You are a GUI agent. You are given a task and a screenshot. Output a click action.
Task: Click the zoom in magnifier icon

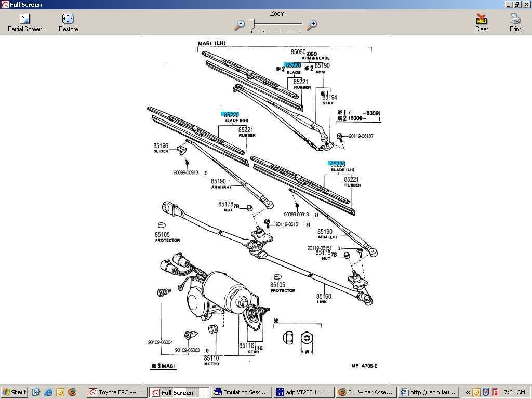point(312,24)
